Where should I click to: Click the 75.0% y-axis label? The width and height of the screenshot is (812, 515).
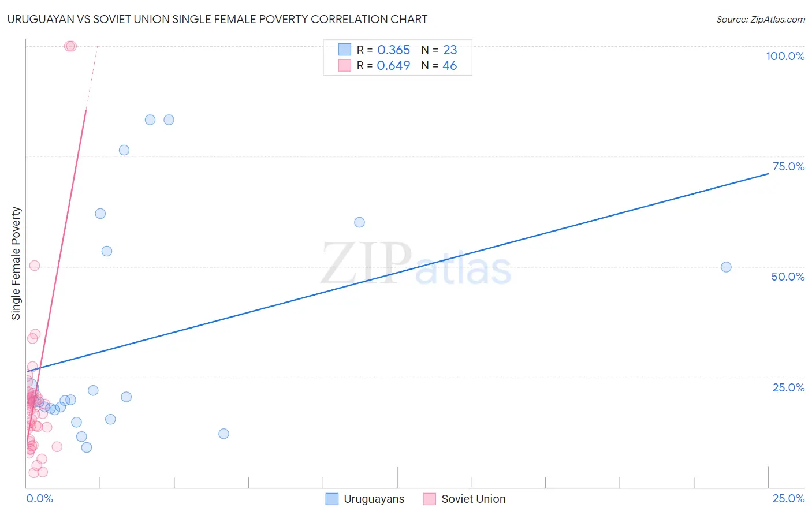pos(789,166)
